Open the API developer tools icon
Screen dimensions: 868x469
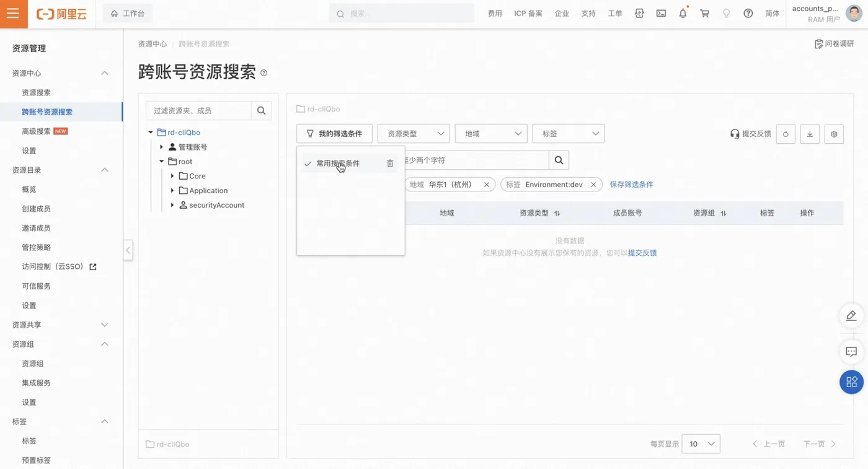coord(639,13)
